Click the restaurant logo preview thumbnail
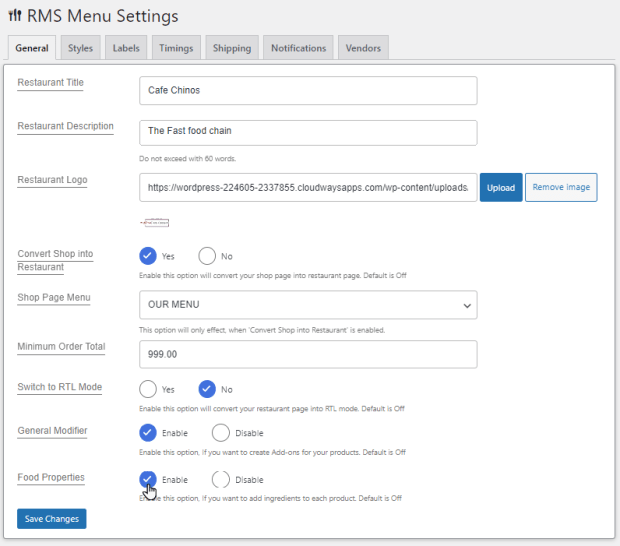This screenshot has width=620, height=546. point(154,222)
